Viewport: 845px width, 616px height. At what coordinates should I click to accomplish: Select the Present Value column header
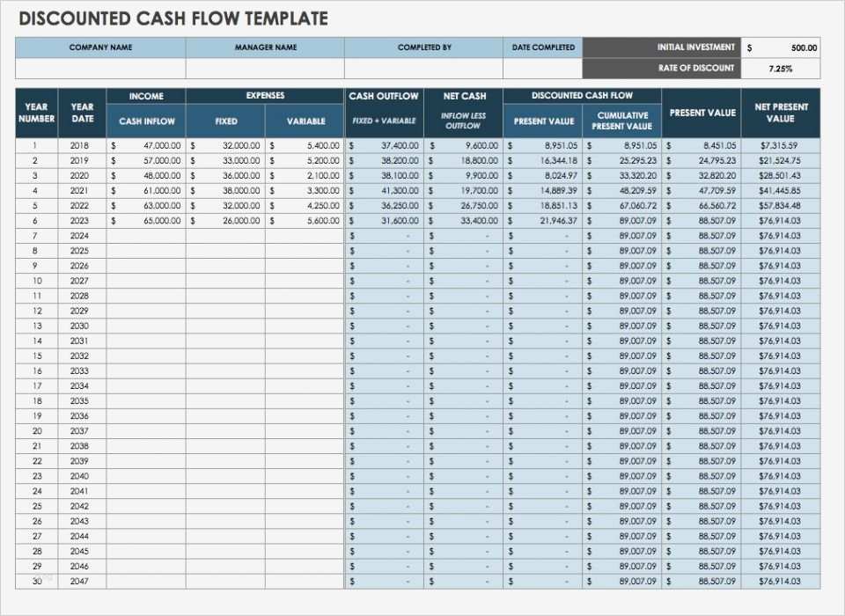coord(702,113)
